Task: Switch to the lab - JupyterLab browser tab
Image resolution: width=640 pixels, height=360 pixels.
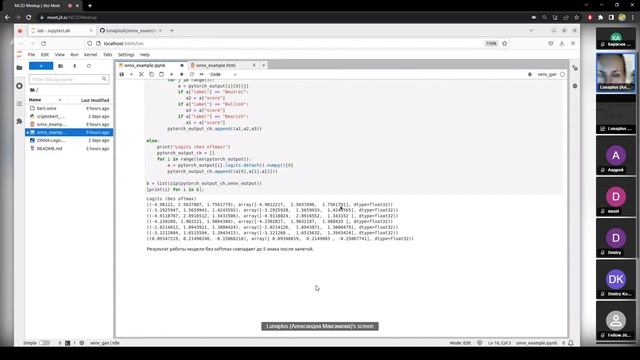Action: (x=62, y=31)
